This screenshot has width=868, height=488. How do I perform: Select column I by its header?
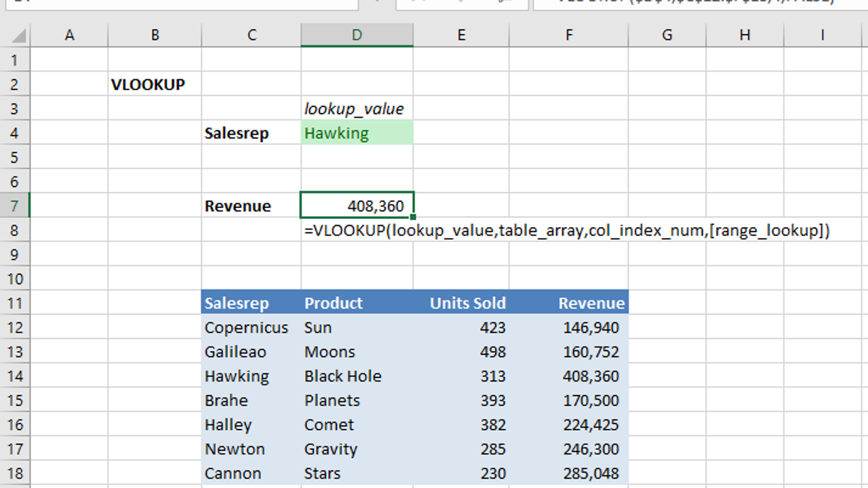[823, 35]
